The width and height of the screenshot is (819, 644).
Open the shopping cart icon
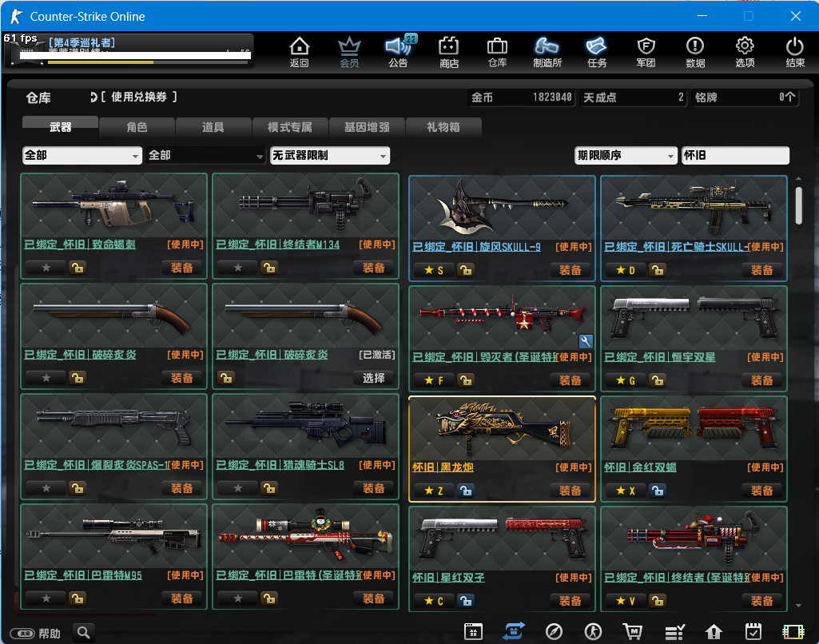[x=633, y=631]
